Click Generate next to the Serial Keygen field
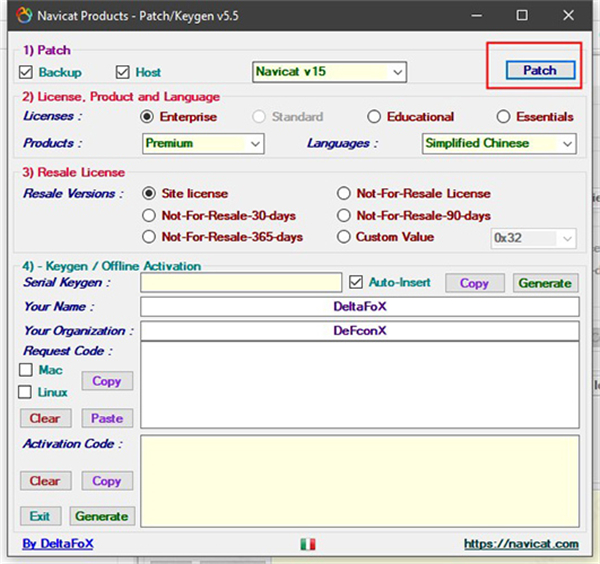The width and height of the screenshot is (600, 564). (545, 283)
